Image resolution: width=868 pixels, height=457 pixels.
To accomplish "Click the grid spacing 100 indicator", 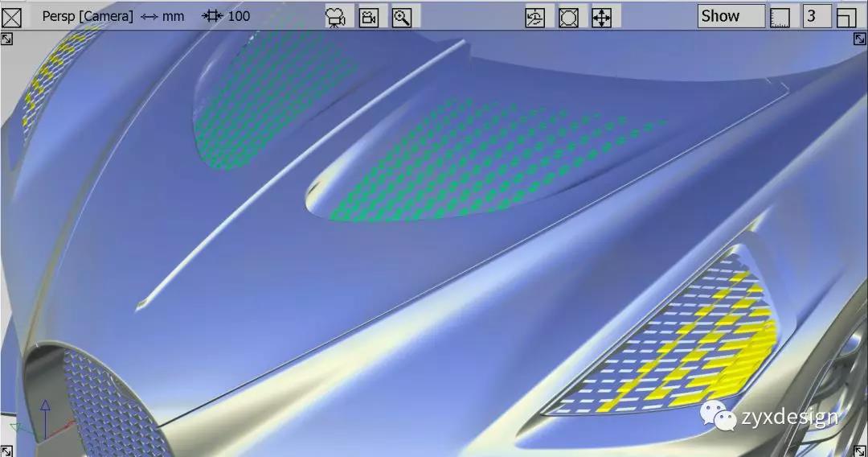I will (226, 16).
